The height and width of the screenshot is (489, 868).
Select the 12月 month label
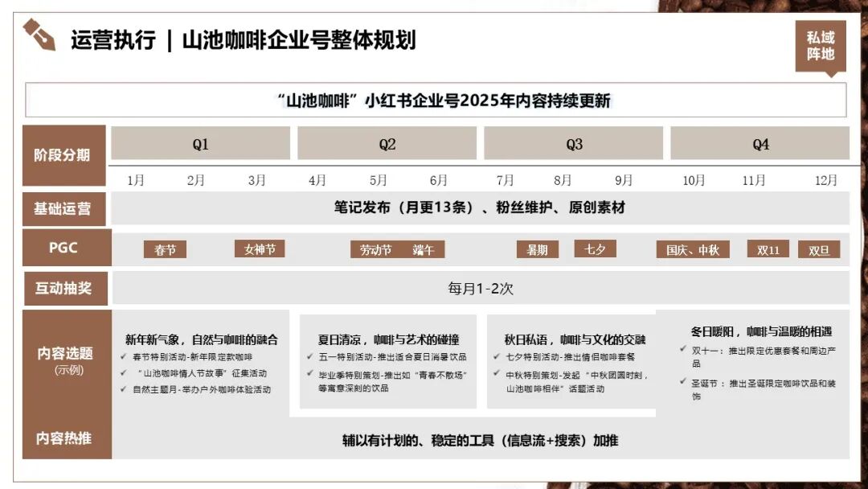pyautogui.click(x=826, y=180)
